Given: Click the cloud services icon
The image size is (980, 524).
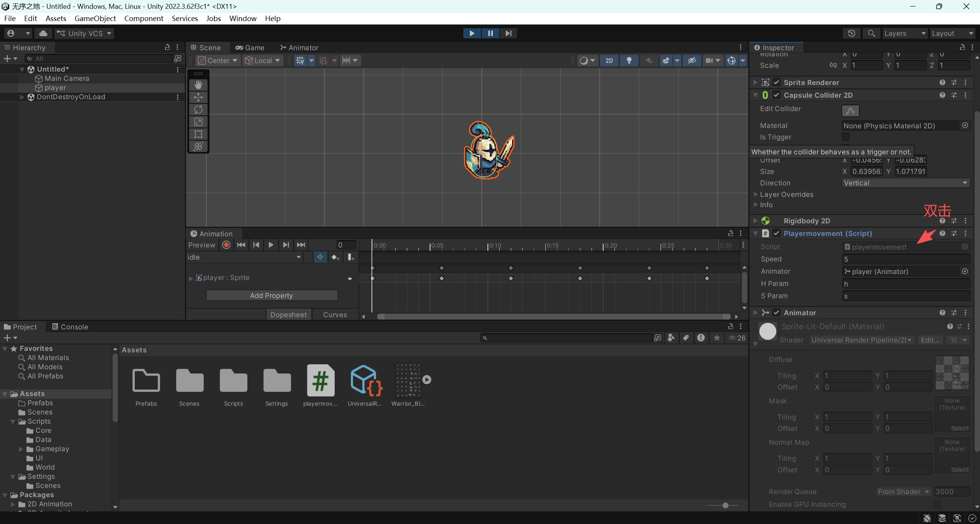Looking at the screenshot, I should [x=43, y=33].
